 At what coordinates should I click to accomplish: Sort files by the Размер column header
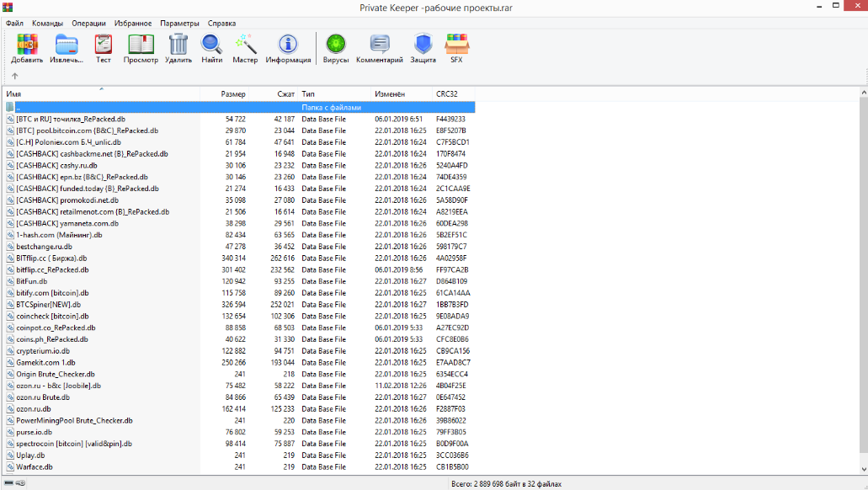click(x=233, y=94)
